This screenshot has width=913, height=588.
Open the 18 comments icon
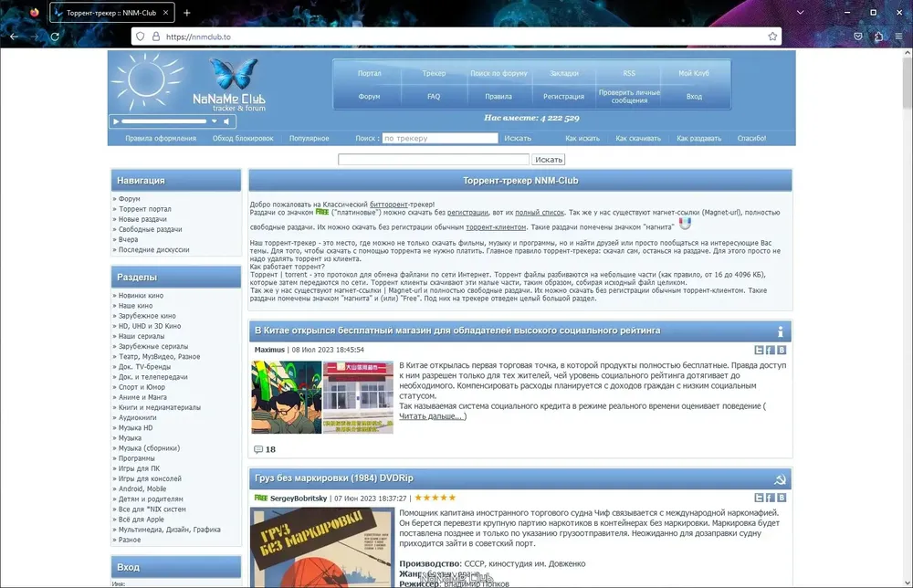pyautogui.click(x=258, y=449)
